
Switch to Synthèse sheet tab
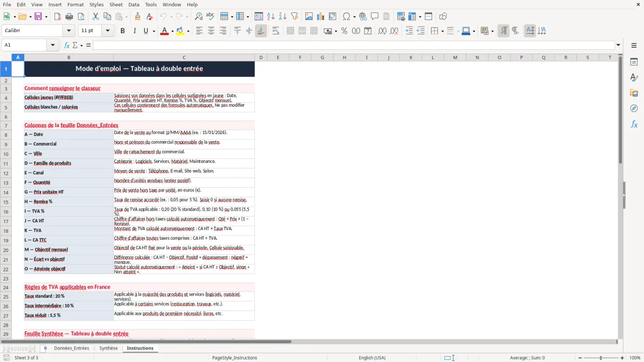(108, 348)
